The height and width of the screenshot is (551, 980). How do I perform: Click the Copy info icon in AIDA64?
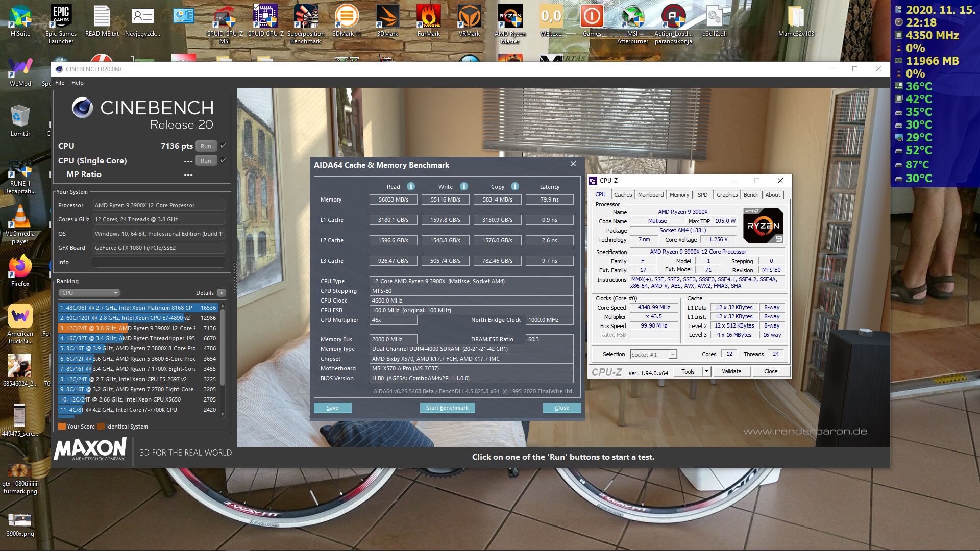514,186
